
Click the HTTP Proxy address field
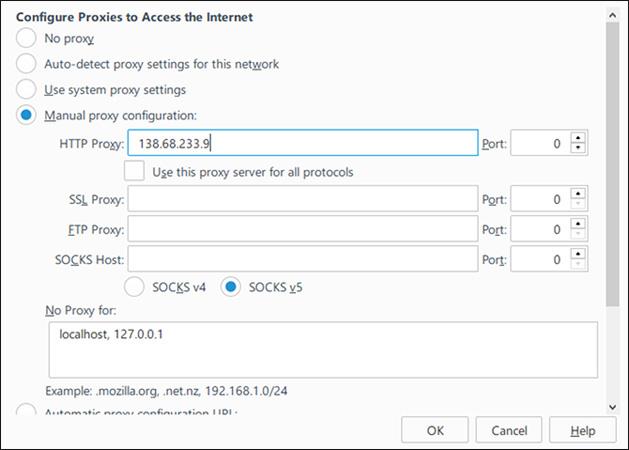303,143
